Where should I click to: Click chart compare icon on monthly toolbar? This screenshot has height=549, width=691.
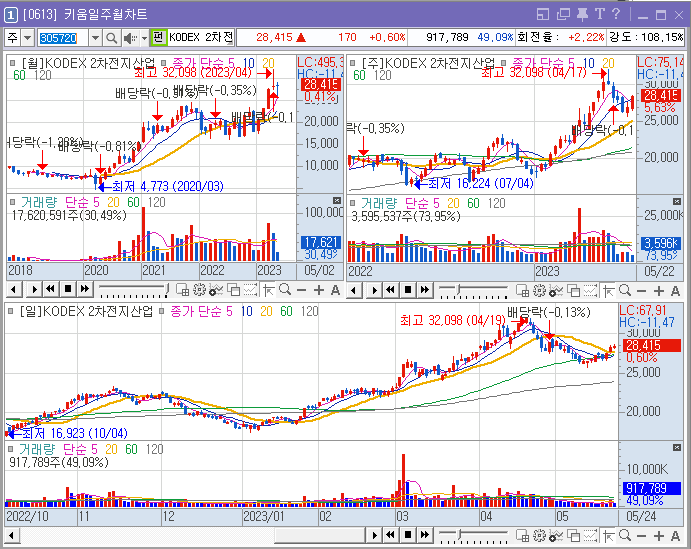point(251,290)
